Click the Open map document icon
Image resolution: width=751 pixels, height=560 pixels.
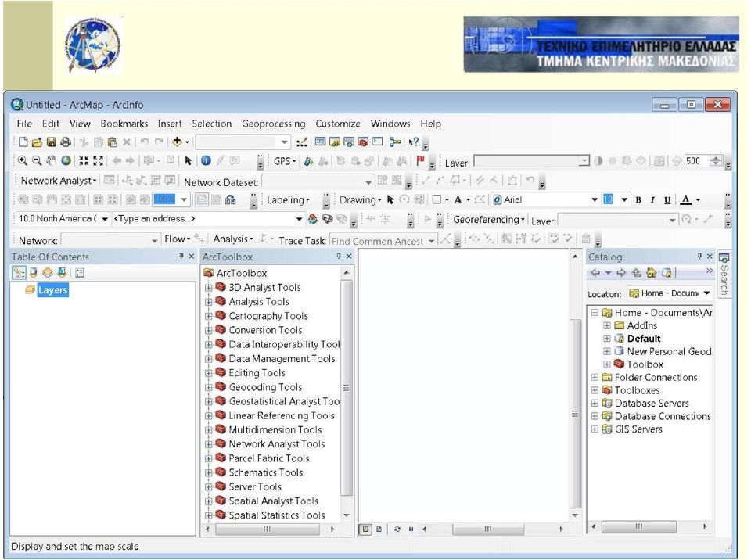(37, 142)
